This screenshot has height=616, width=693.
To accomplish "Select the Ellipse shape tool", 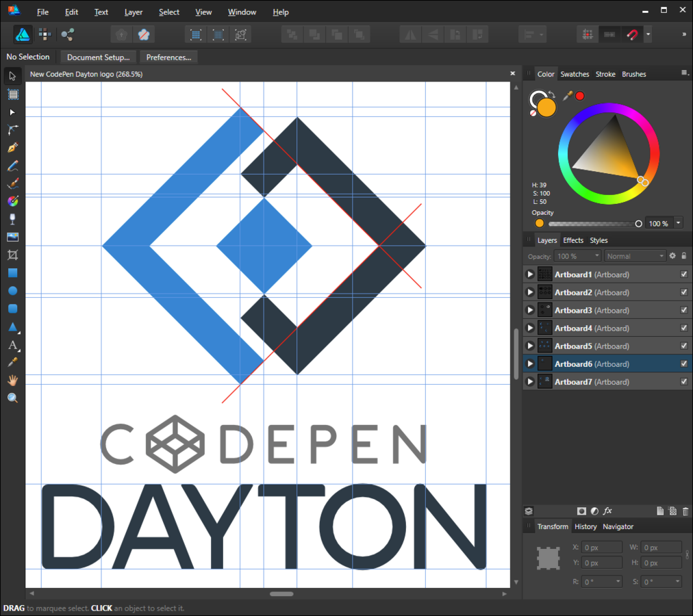I will [13, 290].
